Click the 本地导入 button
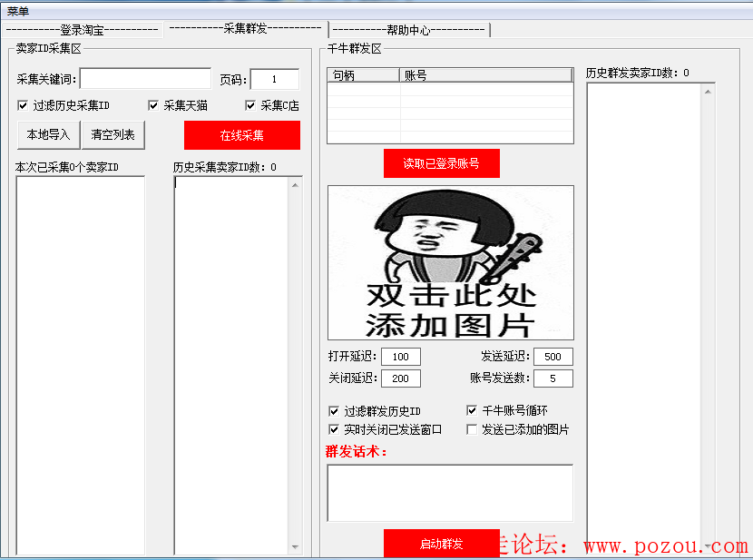Image resolution: width=753 pixels, height=560 pixels. [48, 135]
